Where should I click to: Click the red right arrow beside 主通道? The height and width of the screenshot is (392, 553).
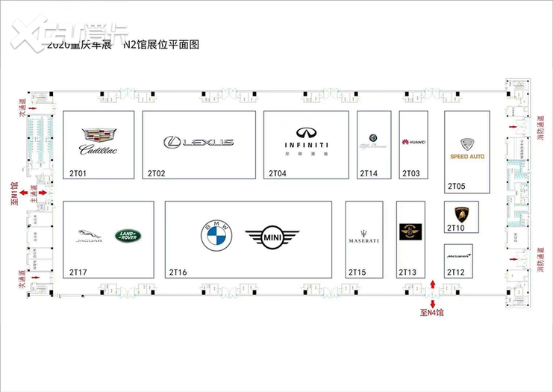pos(43,193)
